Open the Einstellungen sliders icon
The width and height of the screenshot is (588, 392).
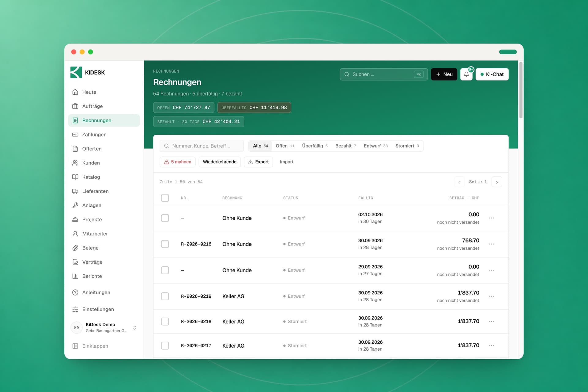[x=75, y=309]
